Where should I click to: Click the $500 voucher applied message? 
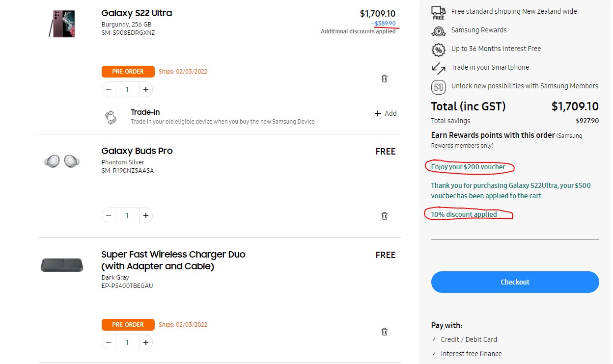point(511,190)
